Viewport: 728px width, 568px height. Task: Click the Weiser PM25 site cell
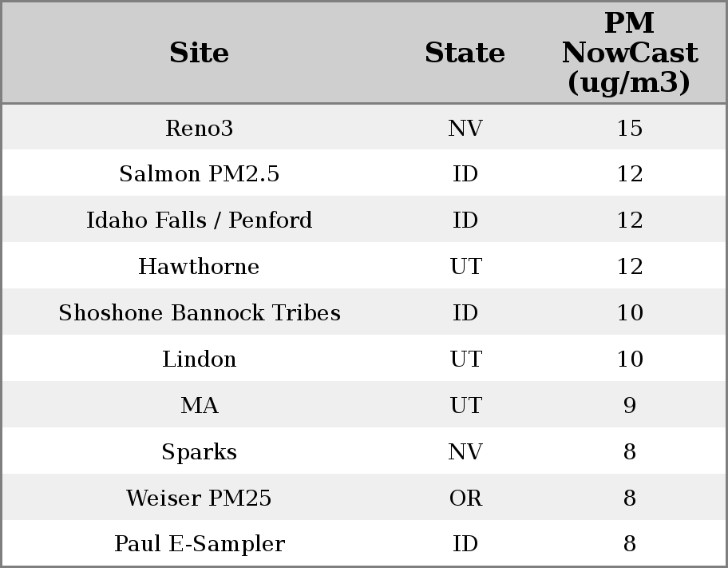(200, 498)
